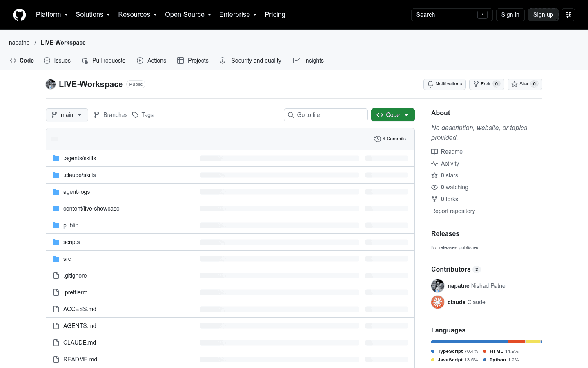Click Report repository
This screenshot has height=368, width=588.
point(453,211)
